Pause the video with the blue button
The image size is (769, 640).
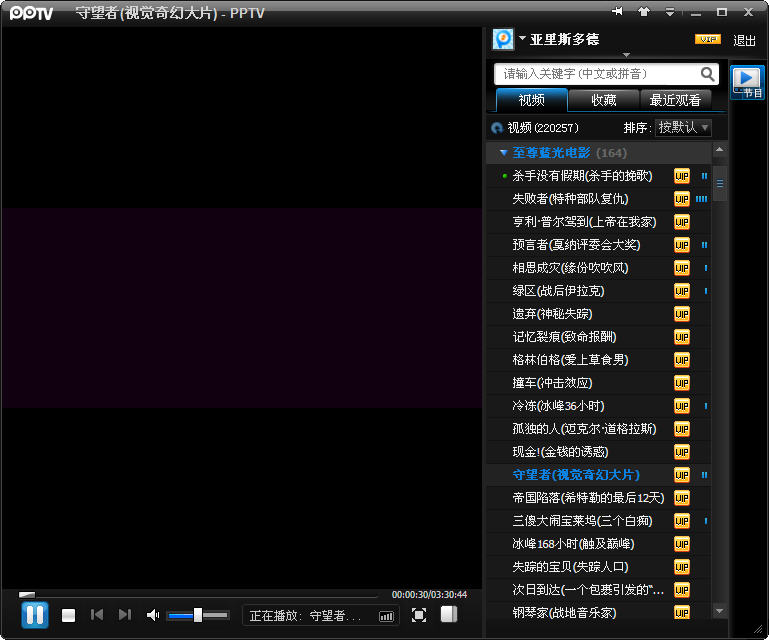35,614
